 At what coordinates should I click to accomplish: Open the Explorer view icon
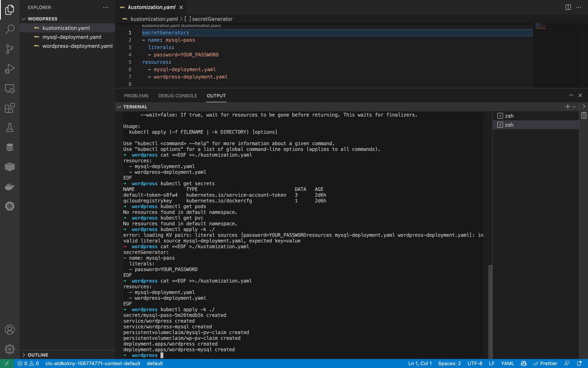pyautogui.click(x=10, y=10)
